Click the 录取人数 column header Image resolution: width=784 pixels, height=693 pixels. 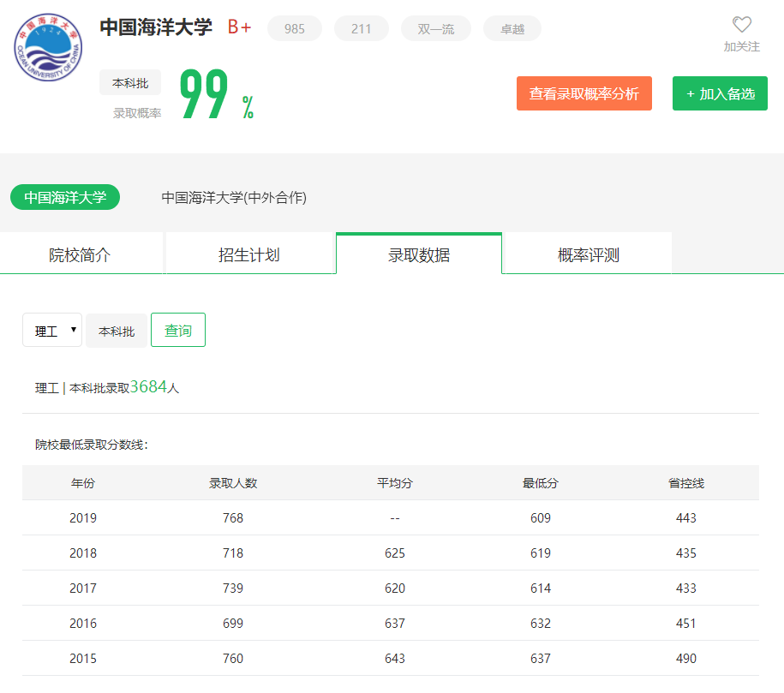click(x=233, y=483)
